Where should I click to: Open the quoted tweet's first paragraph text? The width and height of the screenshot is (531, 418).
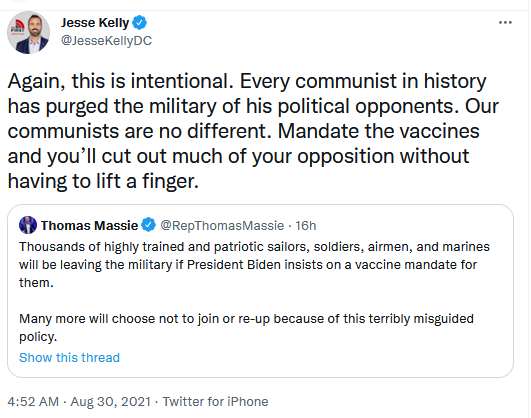pyautogui.click(x=254, y=265)
